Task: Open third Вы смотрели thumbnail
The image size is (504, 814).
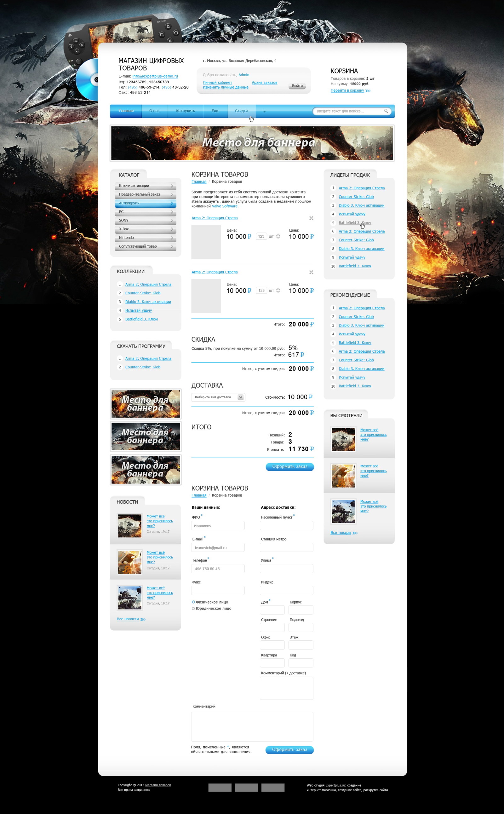Action: click(343, 511)
